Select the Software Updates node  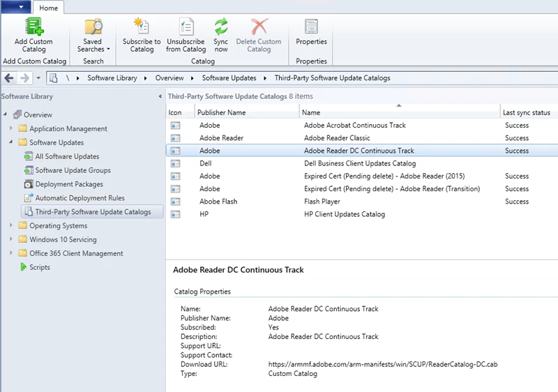pos(56,143)
